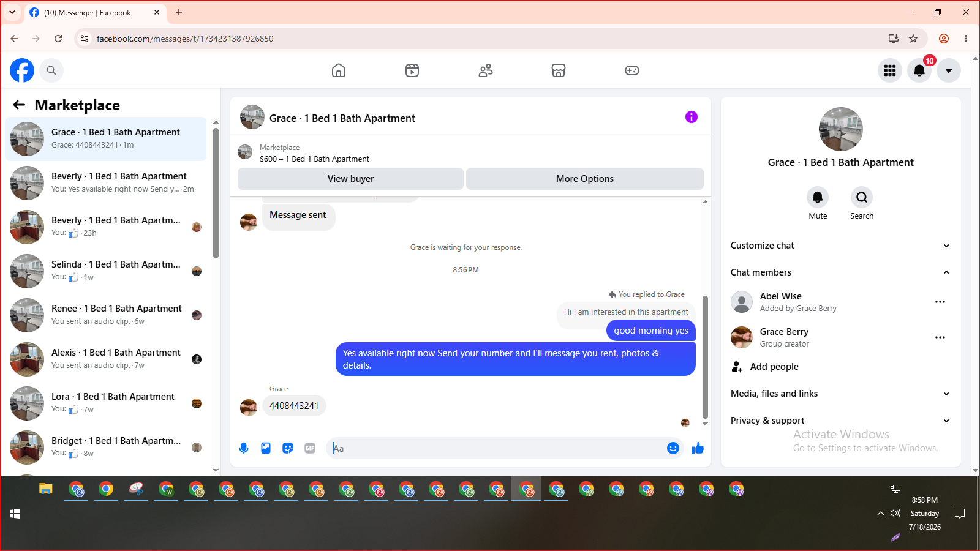Open the Windows notification center icon
This screenshot has height=551, width=980.
960,513
